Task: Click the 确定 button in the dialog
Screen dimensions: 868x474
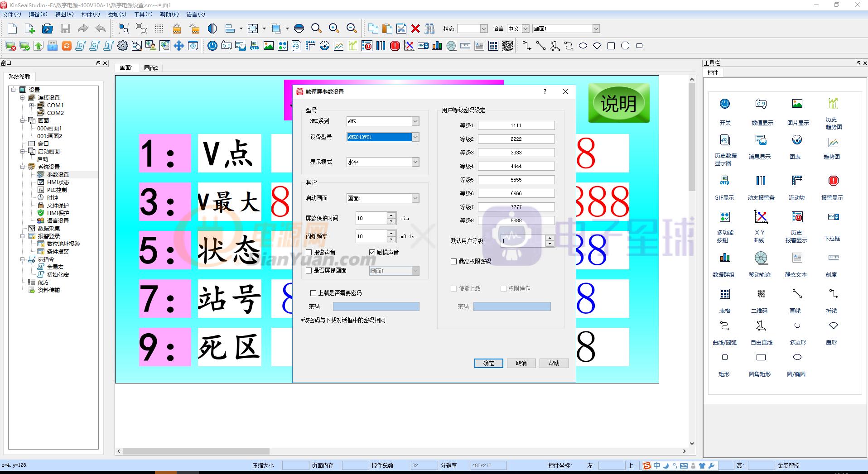Action: [x=488, y=363]
